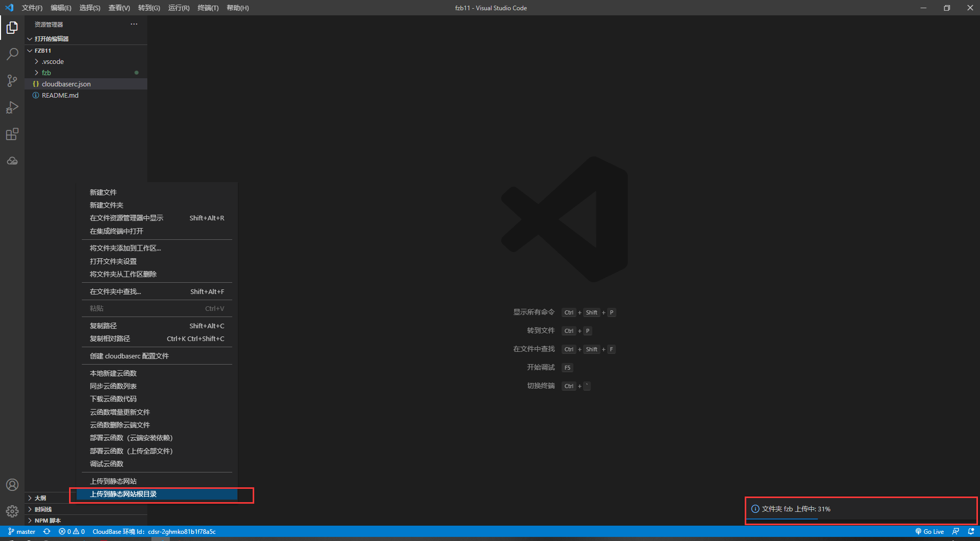Choose 创建 cloudbaserc 配置文件

point(157,356)
